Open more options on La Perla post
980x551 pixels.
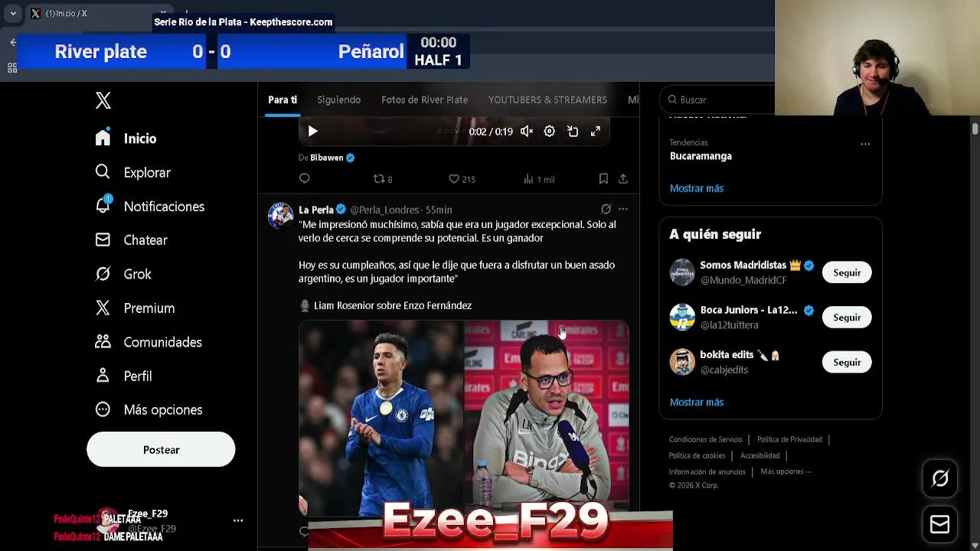pyautogui.click(x=623, y=209)
